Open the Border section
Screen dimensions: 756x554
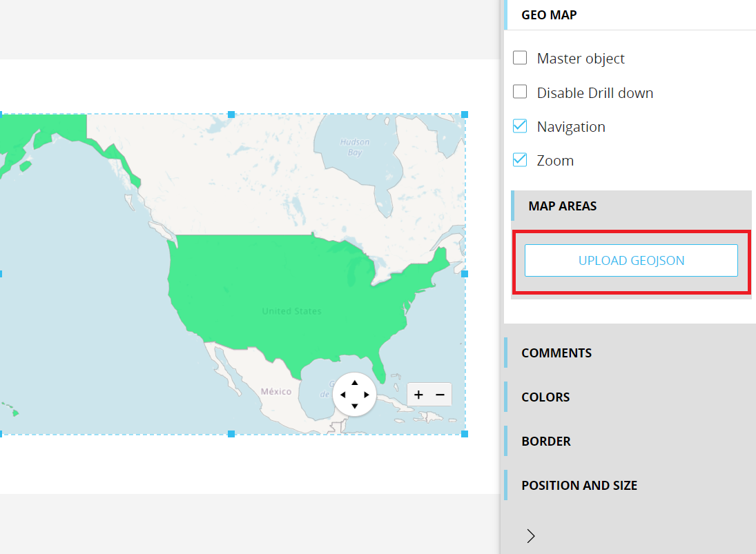click(x=546, y=441)
